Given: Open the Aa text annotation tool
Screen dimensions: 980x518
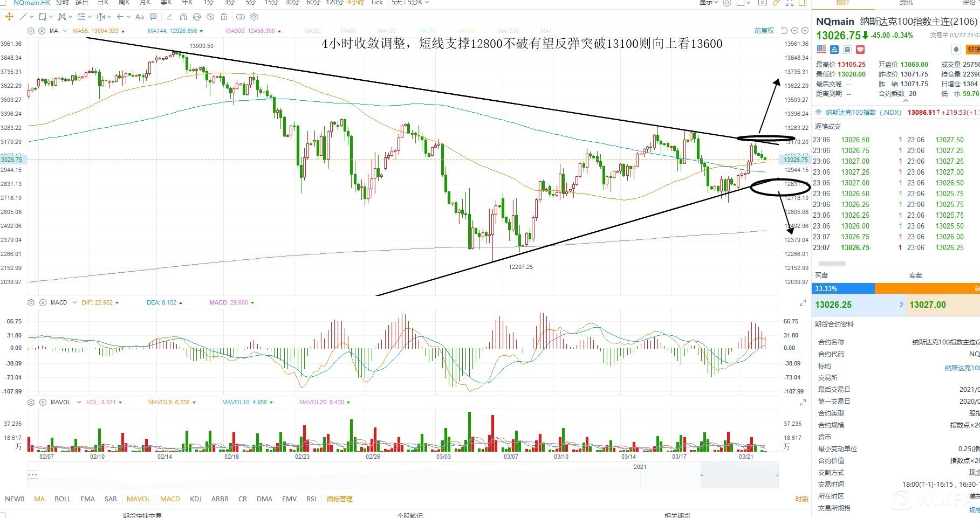Looking at the screenshot, I should pos(140,17).
